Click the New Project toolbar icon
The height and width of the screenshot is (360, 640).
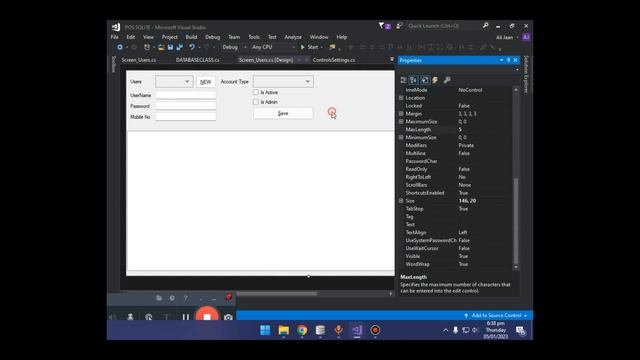tap(147, 47)
